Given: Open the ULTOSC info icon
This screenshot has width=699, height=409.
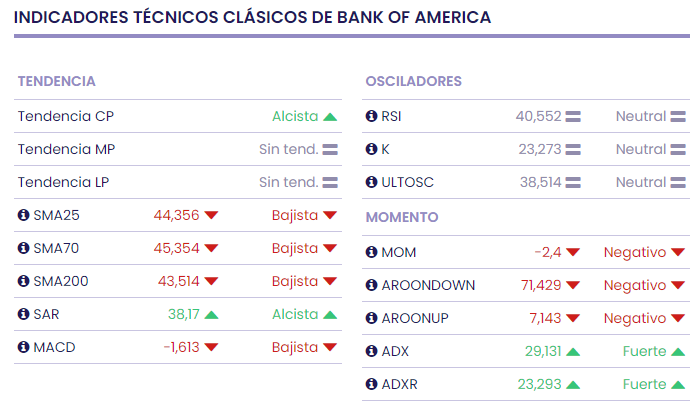Looking at the screenshot, I should tap(372, 182).
